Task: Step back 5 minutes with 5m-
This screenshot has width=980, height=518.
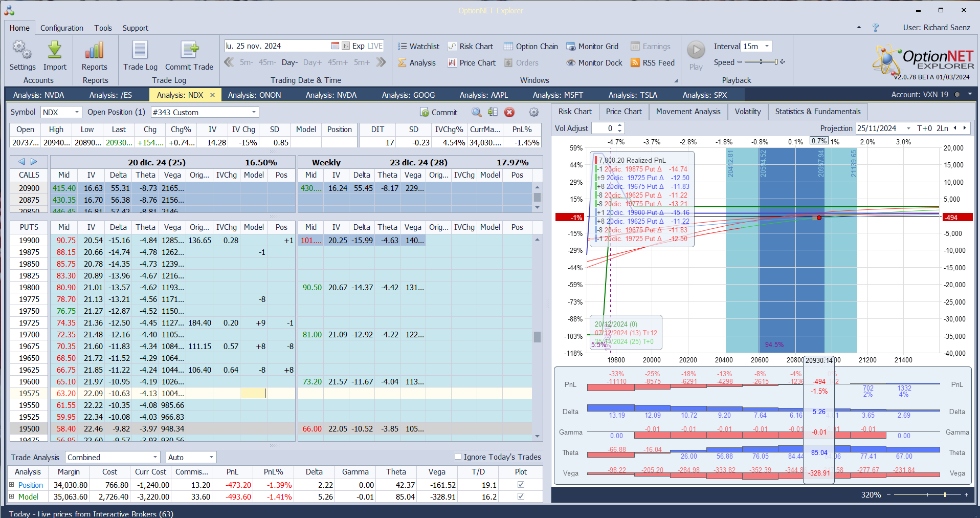Action: [x=247, y=62]
